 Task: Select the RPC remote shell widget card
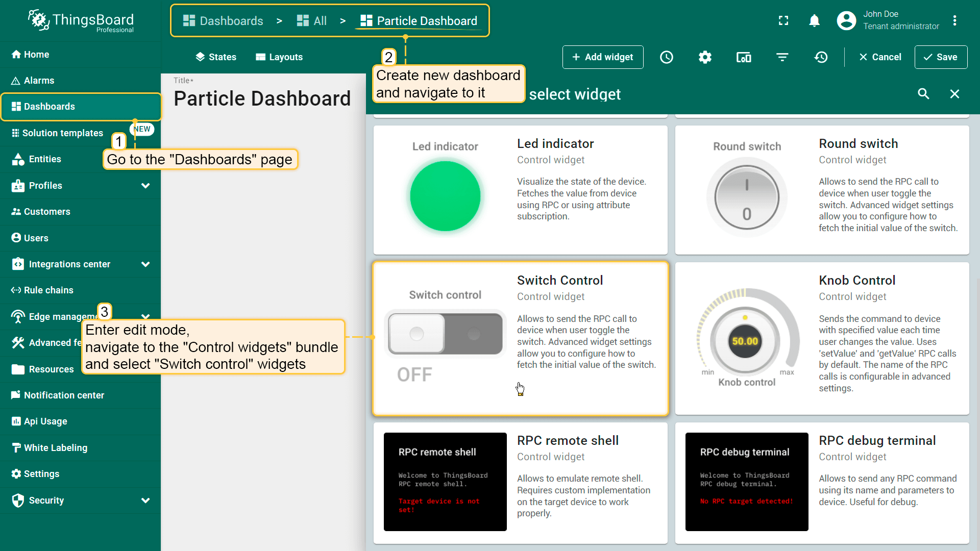point(520,482)
